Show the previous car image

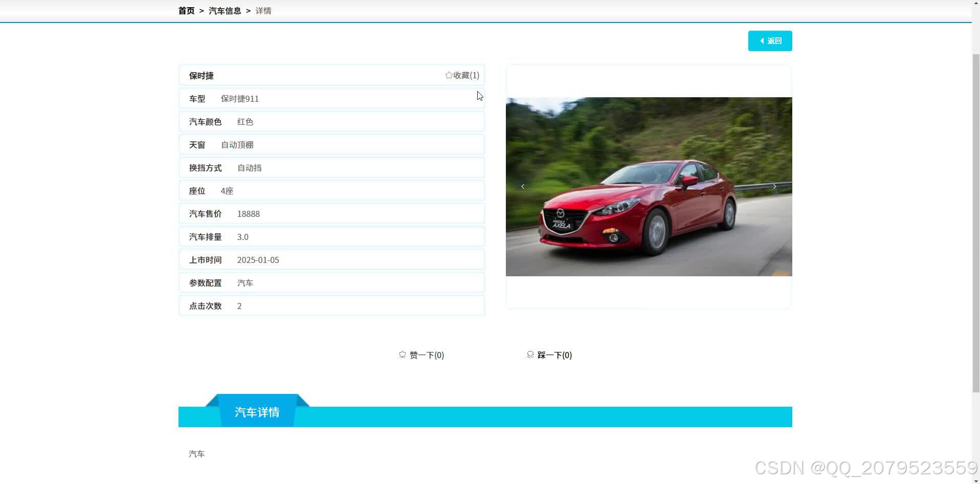522,186
